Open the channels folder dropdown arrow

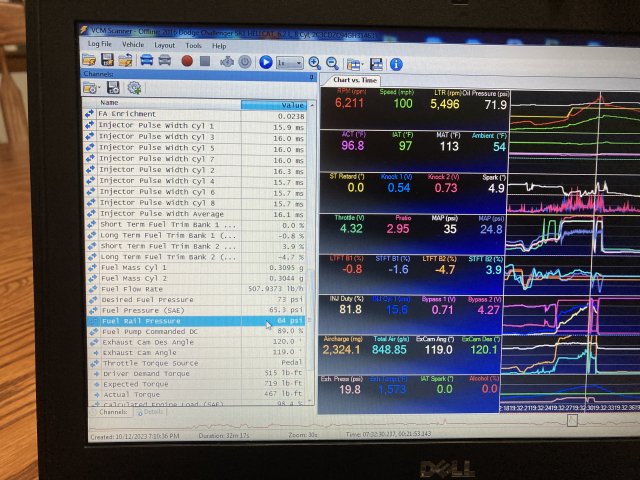[x=99, y=88]
